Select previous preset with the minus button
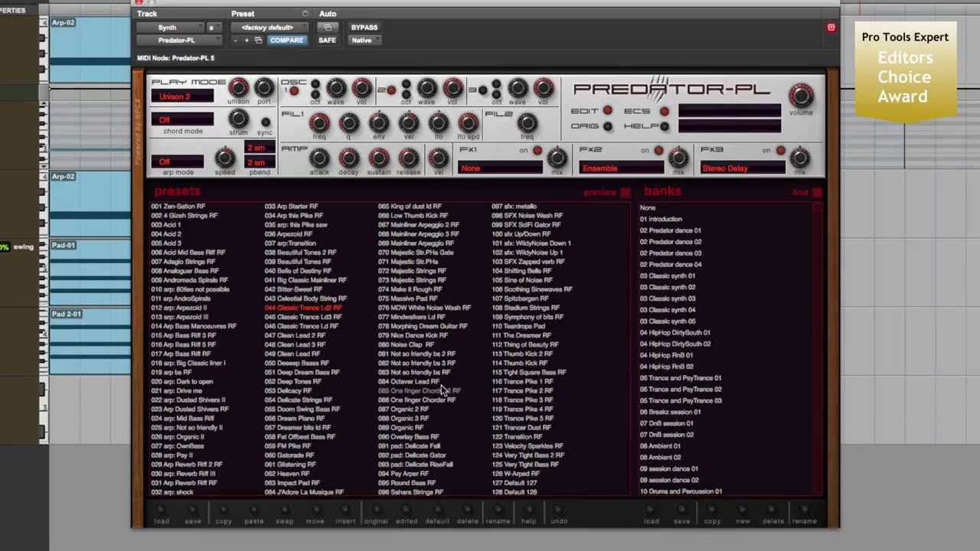 click(x=235, y=41)
